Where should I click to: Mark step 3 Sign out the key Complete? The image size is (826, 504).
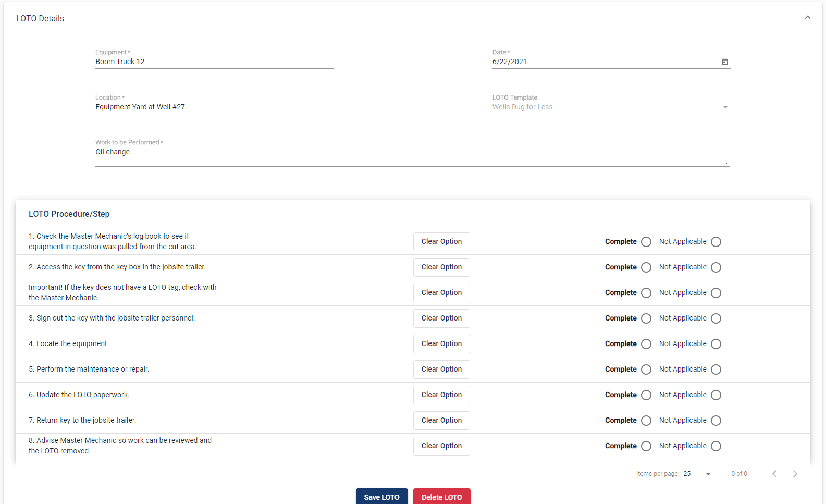(x=646, y=318)
